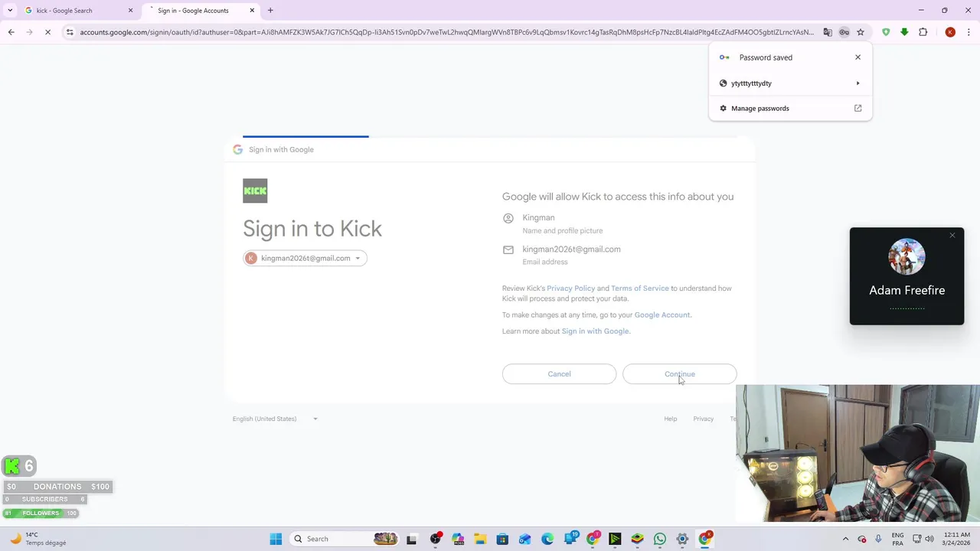Click the microphone tray icon
Image resolution: width=980 pixels, height=551 pixels.
click(878, 539)
